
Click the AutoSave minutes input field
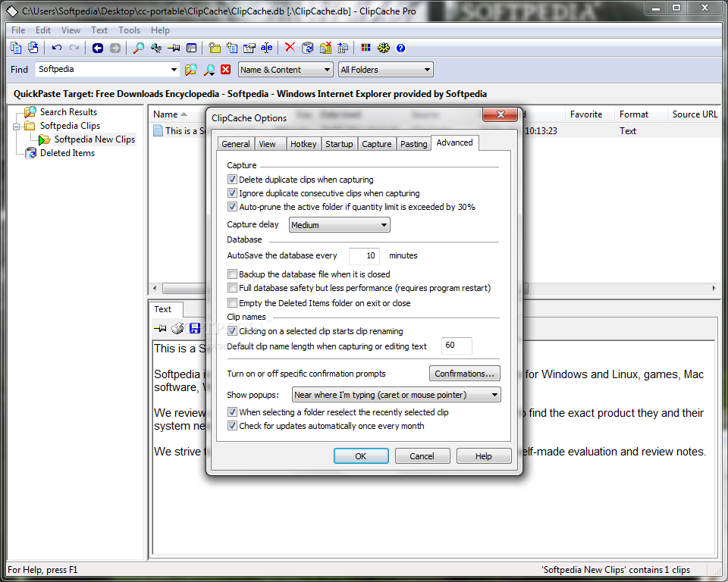pyautogui.click(x=365, y=255)
